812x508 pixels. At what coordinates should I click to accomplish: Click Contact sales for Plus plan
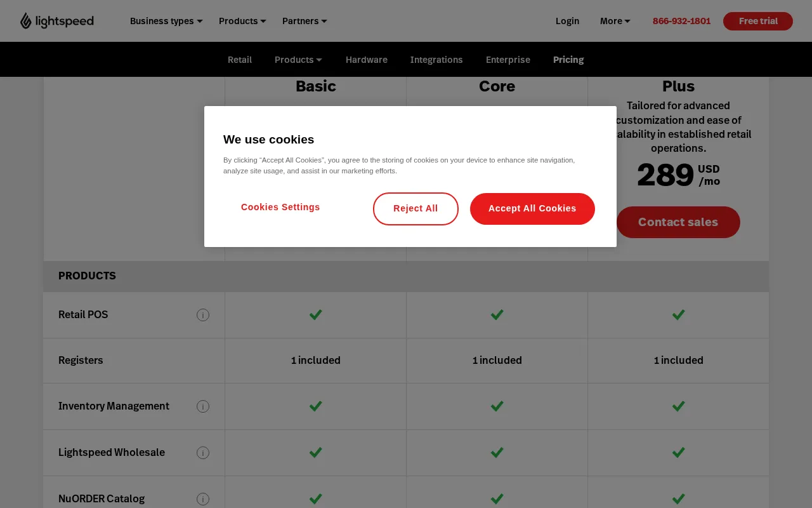[678, 222]
